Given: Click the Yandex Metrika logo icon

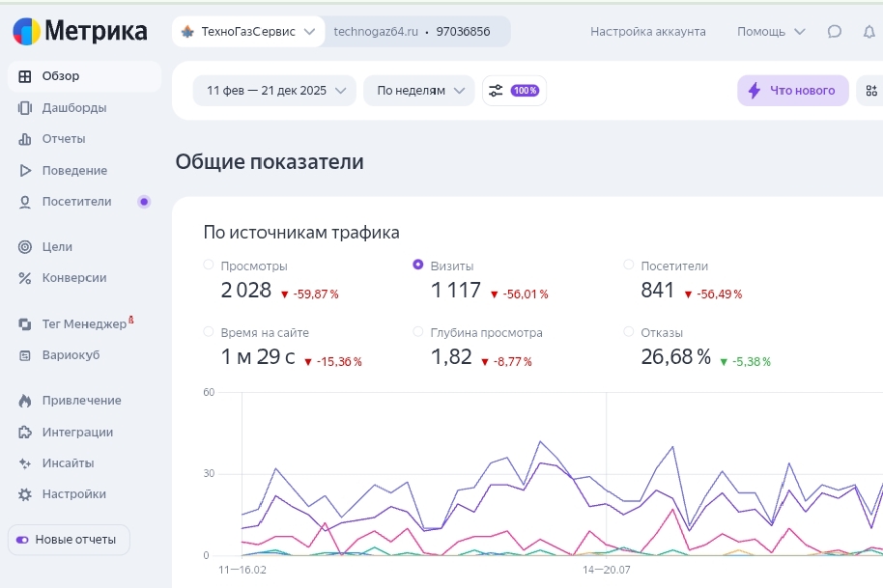Looking at the screenshot, I should pos(27,31).
